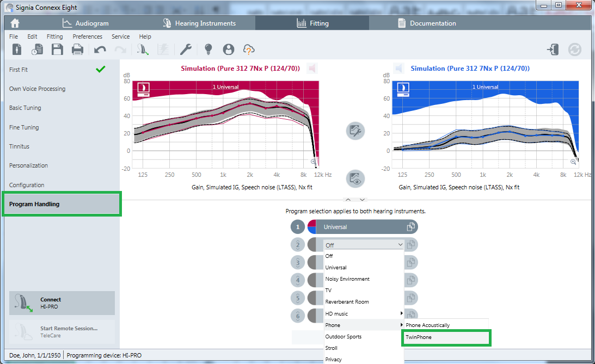Screen dimensions: 595x364
Task: Collapse graph panel with up chevron
Action: [348, 200]
